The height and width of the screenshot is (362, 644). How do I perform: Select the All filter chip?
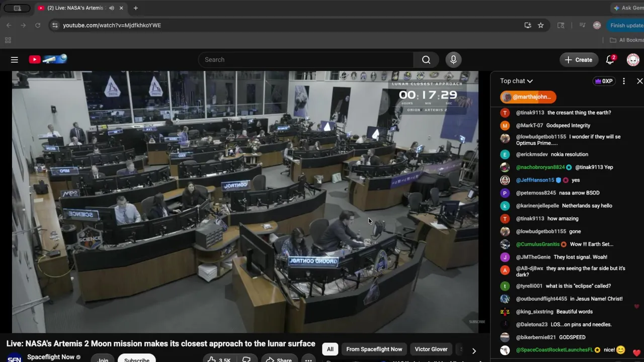pyautogui.click(x=330, y=349)
